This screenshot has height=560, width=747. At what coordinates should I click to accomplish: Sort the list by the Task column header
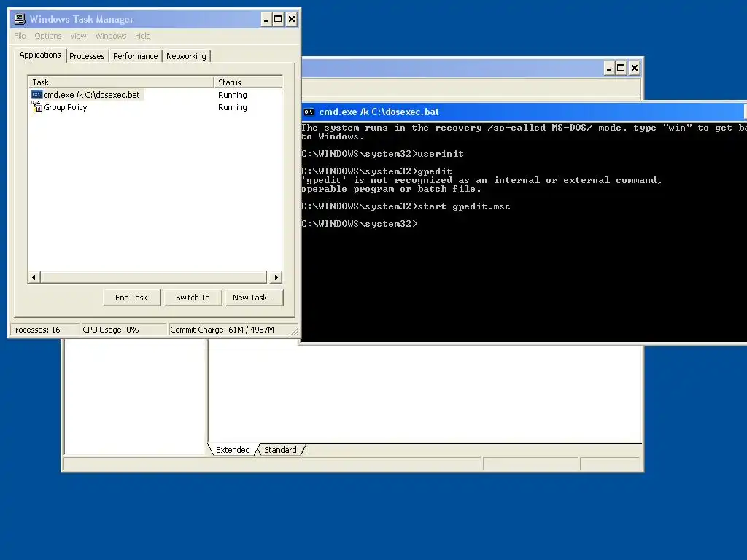(x=121, y=82)
